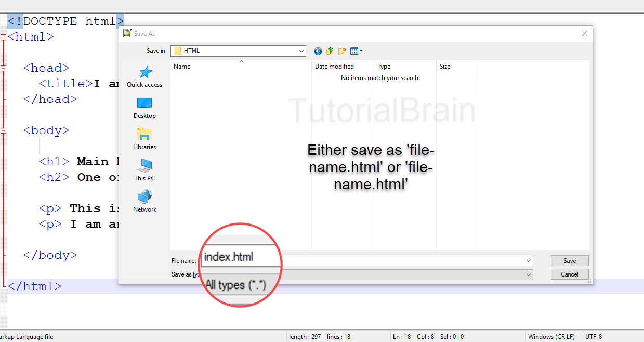
Task: Click the 'Sel : 0 | 0' status entry
Action: tap(452, 337)
